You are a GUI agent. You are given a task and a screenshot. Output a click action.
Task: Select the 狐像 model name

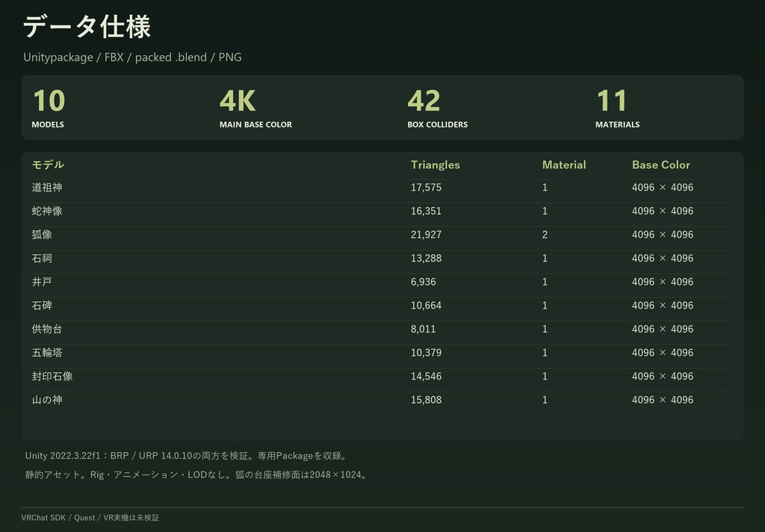(x=42, y=235)
